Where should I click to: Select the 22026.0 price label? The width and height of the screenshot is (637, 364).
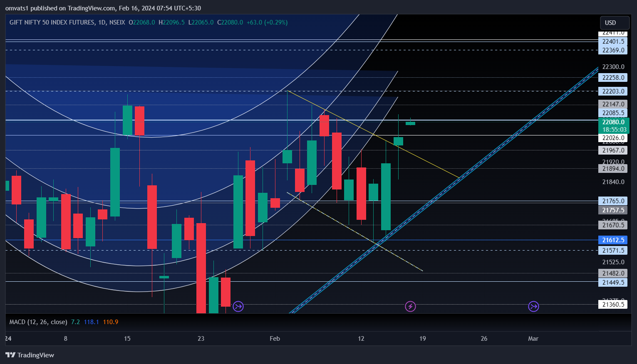pos(613,138)
